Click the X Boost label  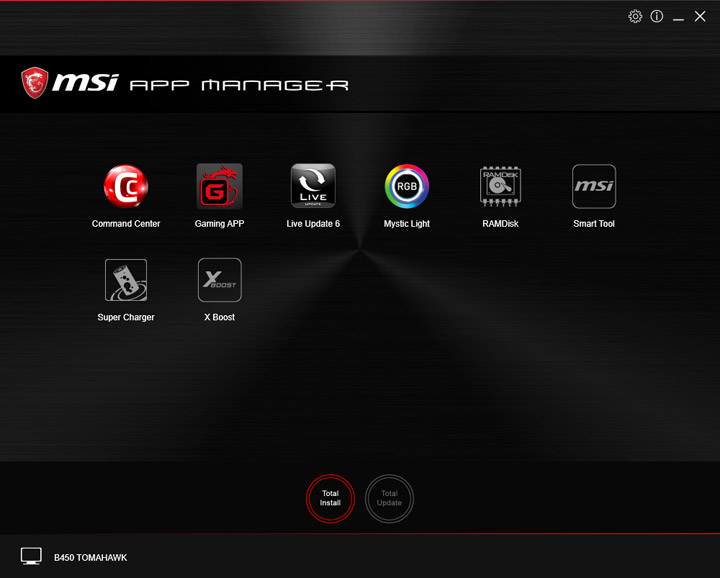pos(219,317)
